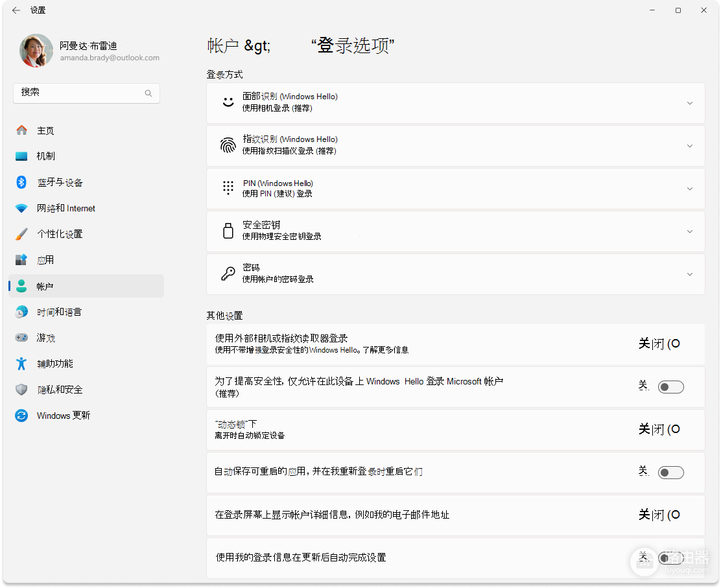Click the paintbrush icon for 个性化设置
This screenshot has width=721, height=588.
click(21, 234)
